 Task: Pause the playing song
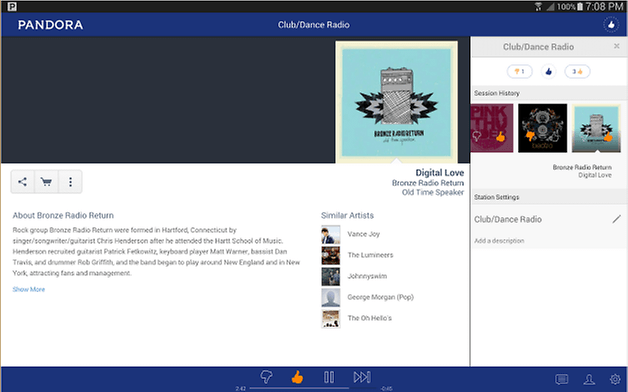pos(329,377)
